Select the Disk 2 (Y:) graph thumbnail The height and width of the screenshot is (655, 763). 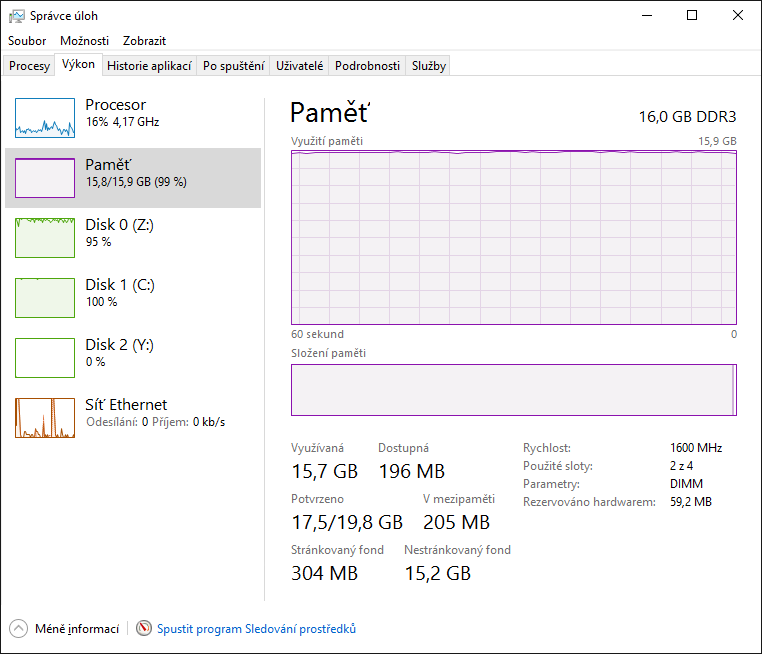tap(45, 358)
